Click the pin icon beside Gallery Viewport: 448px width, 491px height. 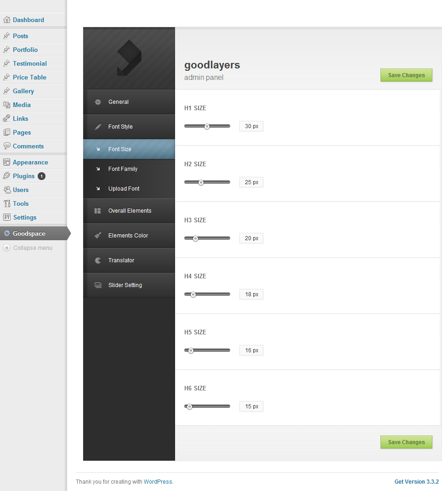click(6, 91)
